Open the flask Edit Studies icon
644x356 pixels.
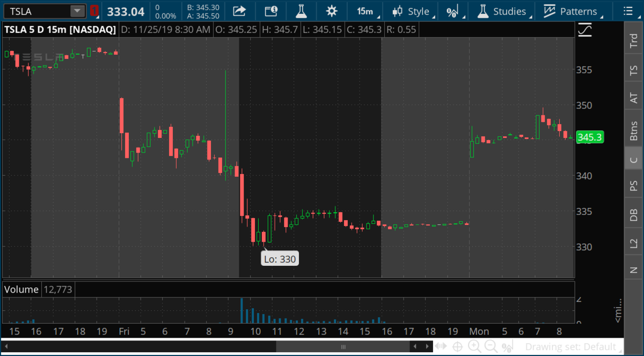[x=302, y=11]
